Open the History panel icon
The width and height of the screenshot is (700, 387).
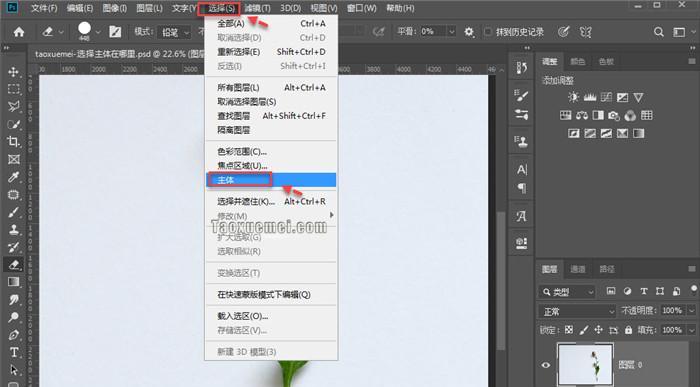click(521, 68)
